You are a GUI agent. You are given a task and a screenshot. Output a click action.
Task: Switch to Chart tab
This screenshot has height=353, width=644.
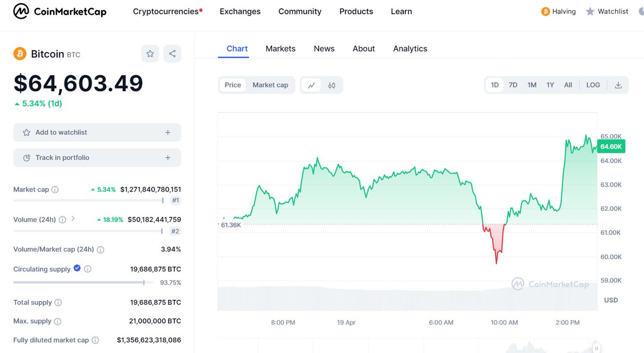(x=237, y=49)
